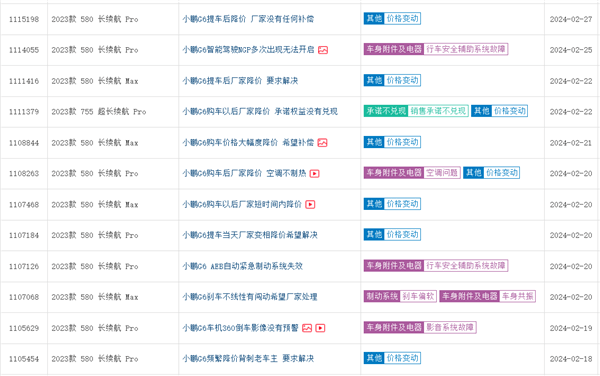Open complaint 小鹏G6 AEB自动紧急制动系统失效
This screenshot has width=600, height=376.
[x=242, y=266]
